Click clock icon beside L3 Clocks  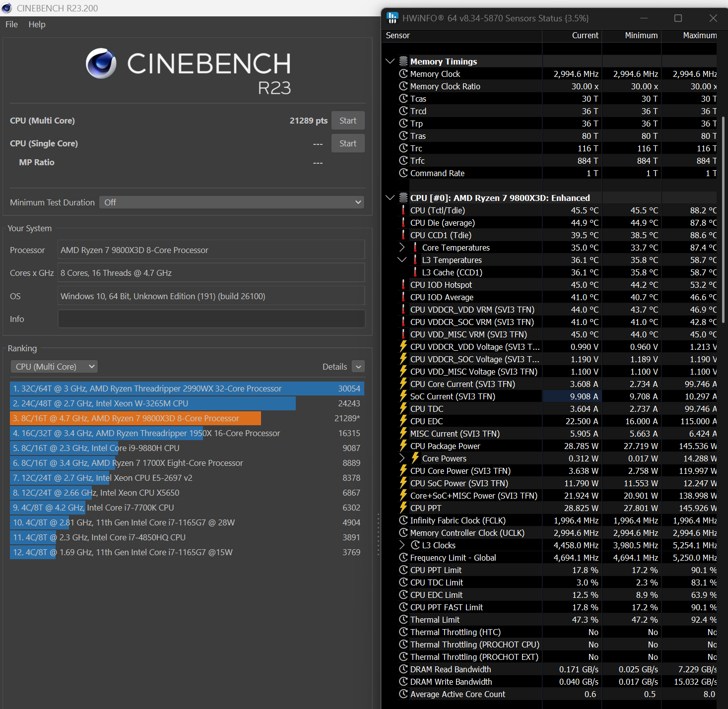coord(415,545)
